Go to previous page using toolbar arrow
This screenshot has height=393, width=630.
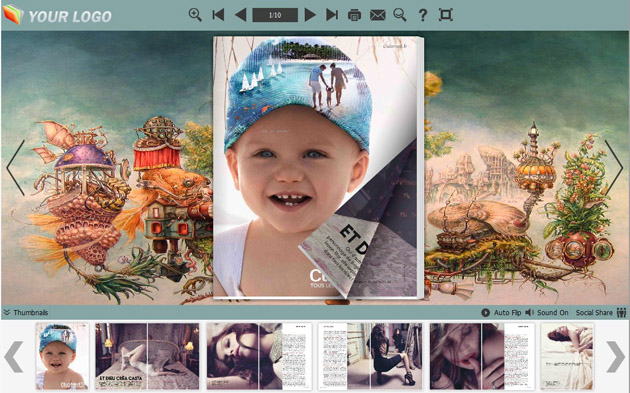(x=240, y=15)
